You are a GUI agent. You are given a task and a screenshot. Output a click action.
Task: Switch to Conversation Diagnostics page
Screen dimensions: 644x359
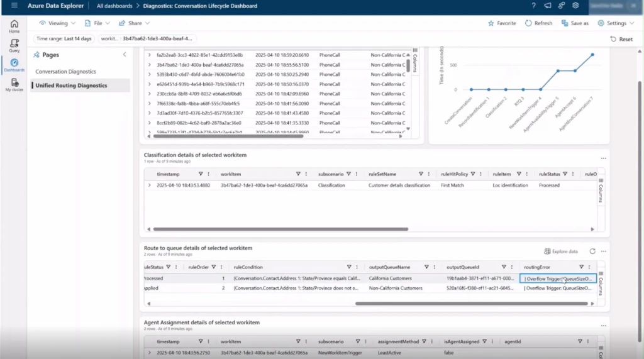pyautogui.click(x=66, y=72)
